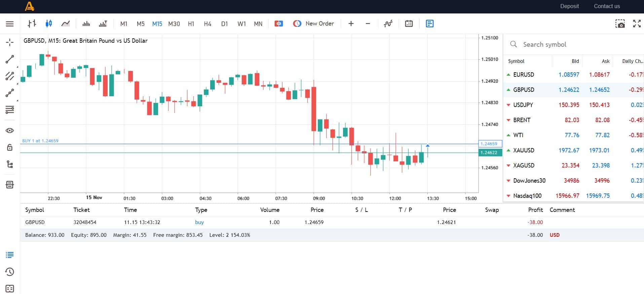Switch to D1 timeframe
The height and width of the screenshot is (294, 644).
[x=224, y=24]
